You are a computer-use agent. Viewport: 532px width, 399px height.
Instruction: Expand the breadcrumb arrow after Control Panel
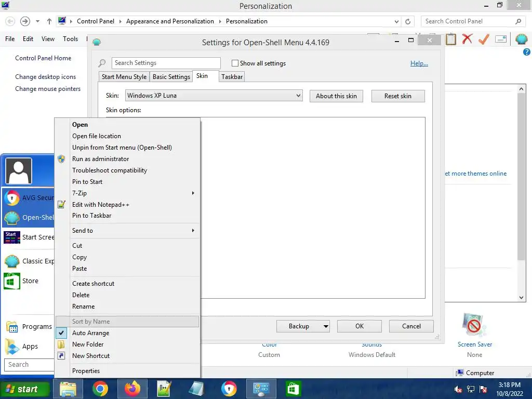click(x=120, y=21)
